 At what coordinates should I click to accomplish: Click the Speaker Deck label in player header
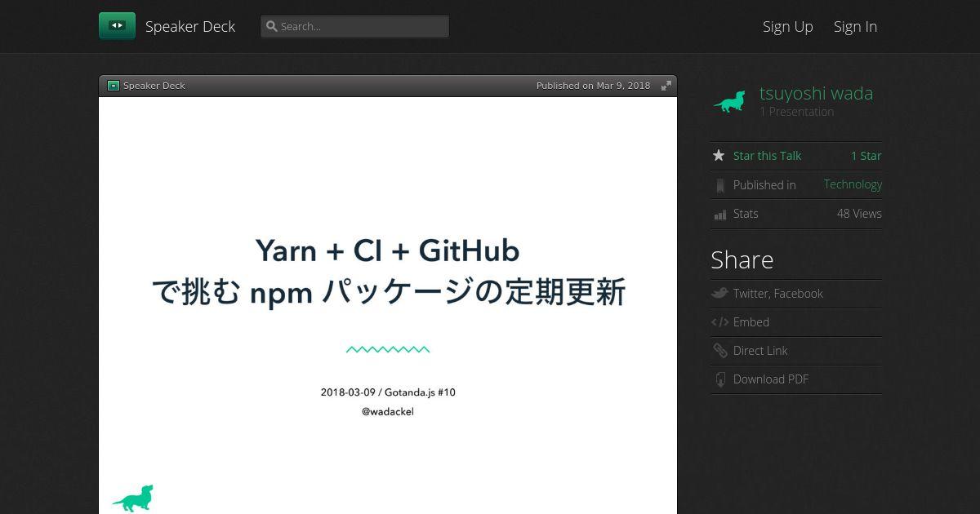(x=154, y=86)
